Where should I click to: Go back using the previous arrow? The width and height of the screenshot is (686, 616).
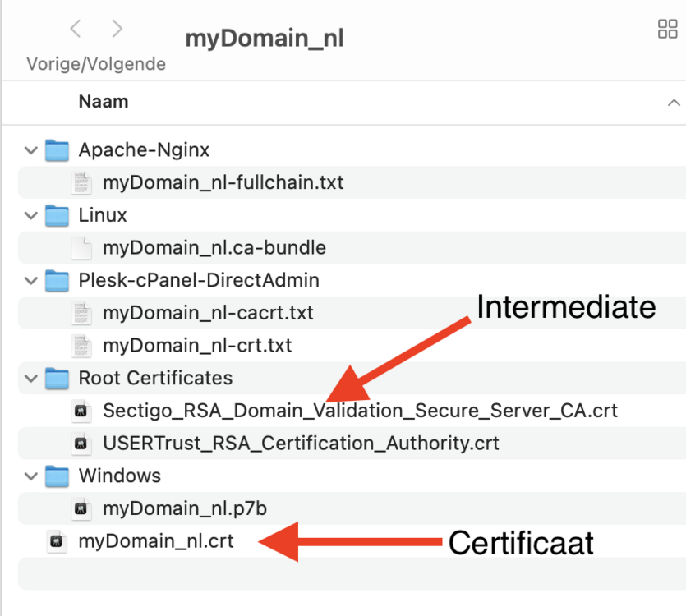pyautogui.click(x=76, y=30)
